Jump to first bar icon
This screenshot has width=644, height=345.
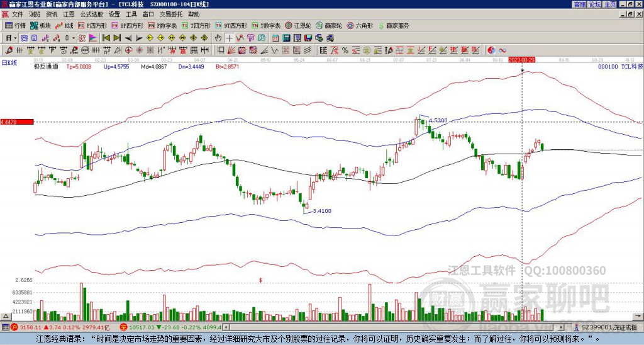106,38
